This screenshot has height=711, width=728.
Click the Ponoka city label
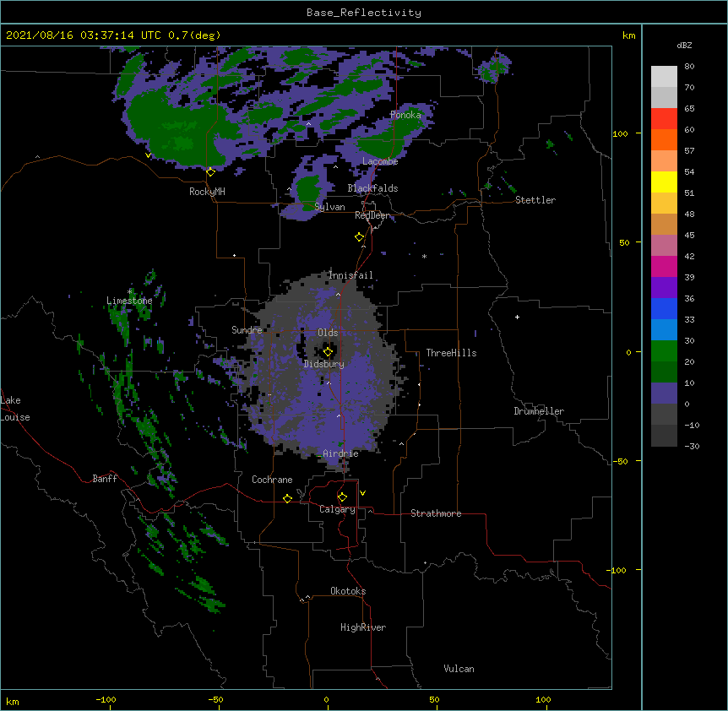click(405, 115)
